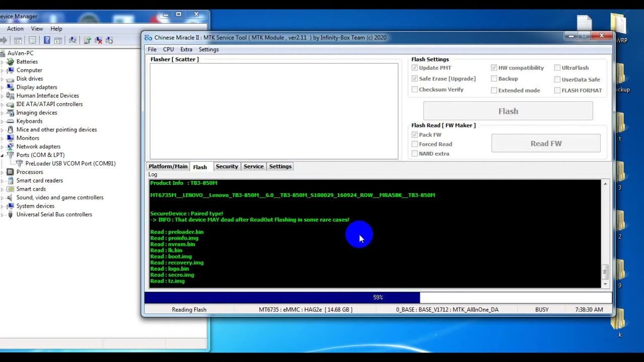
Task: Click the log area scrollbar down arrow
Action: (605, 284)
